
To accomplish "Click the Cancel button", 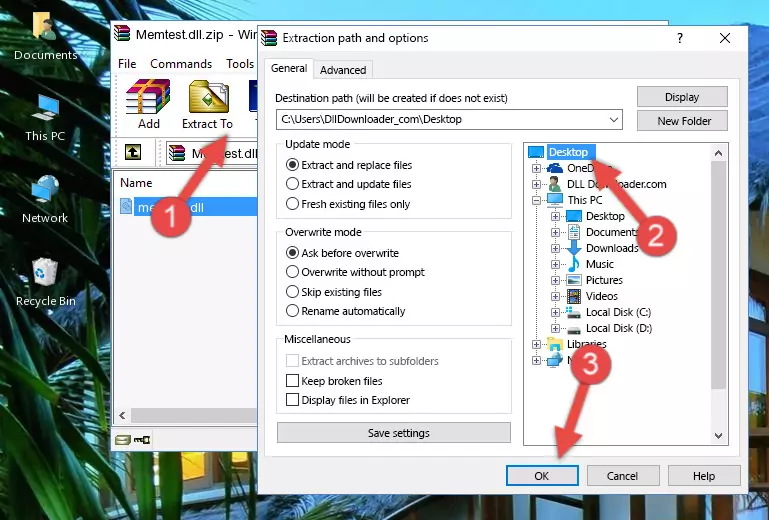I will click(x=623, y=476).
